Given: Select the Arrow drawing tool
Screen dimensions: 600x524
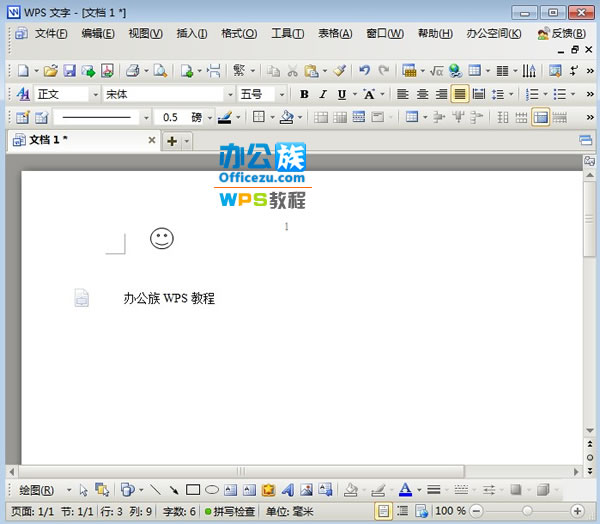Looking at the screenshot, I should click(x=174, y=490).
